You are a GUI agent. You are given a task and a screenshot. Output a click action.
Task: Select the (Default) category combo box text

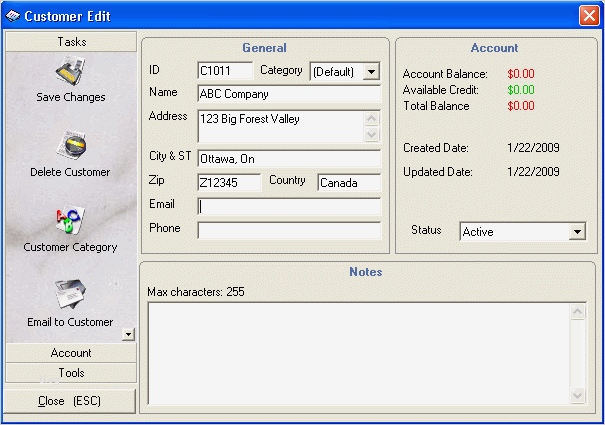click(333, 72)
